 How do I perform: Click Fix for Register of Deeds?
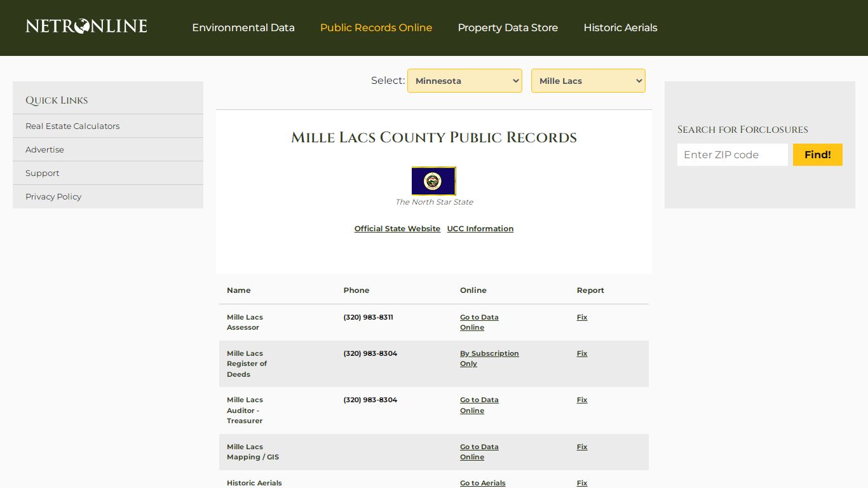tap(582, 353)
